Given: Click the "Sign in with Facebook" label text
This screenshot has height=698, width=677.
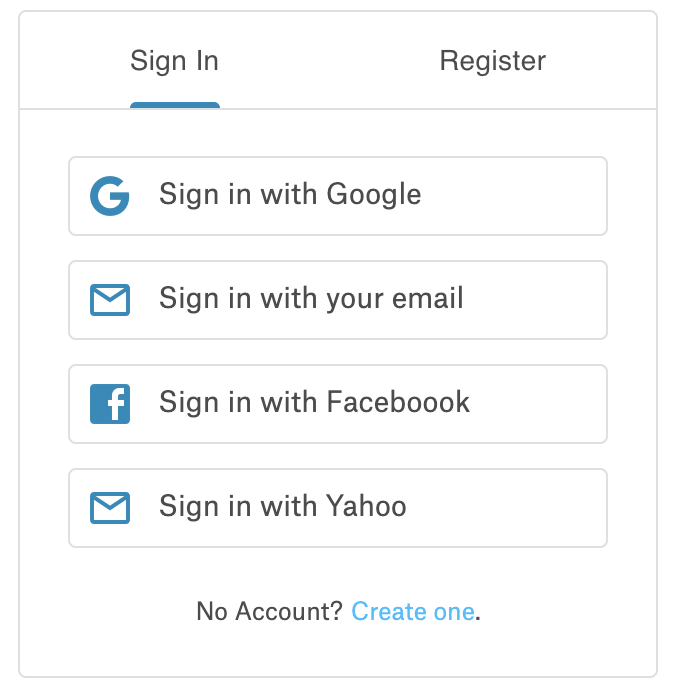Looking at the screenshot, I should (314, 403).
